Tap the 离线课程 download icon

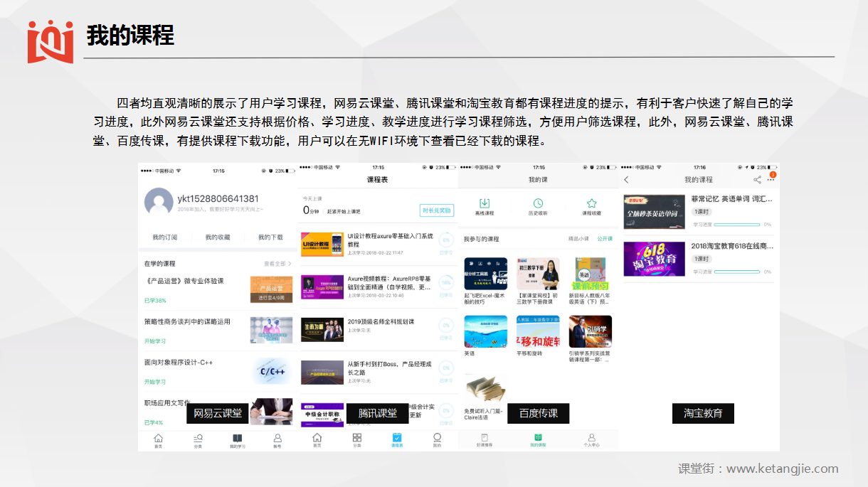pos(485,203)
